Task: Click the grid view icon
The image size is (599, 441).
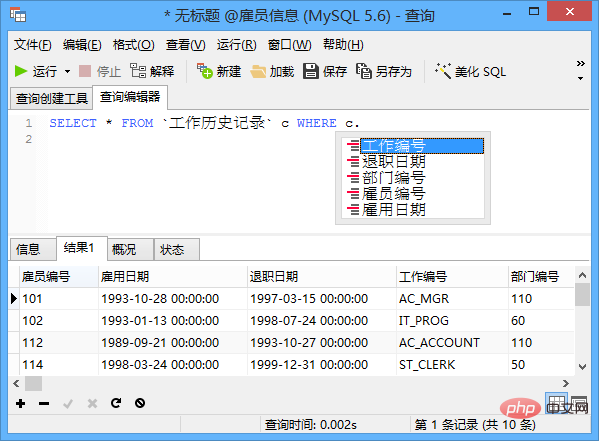Action: 556,403
